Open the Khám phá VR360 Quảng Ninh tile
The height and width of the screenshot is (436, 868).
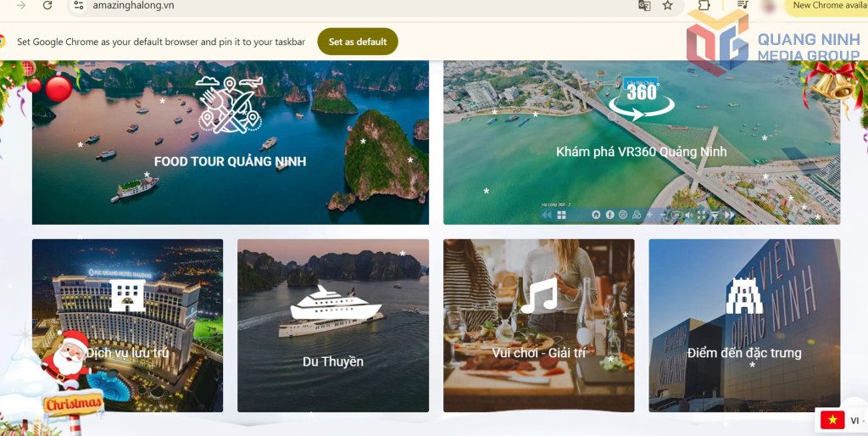(x=641, y=143)
